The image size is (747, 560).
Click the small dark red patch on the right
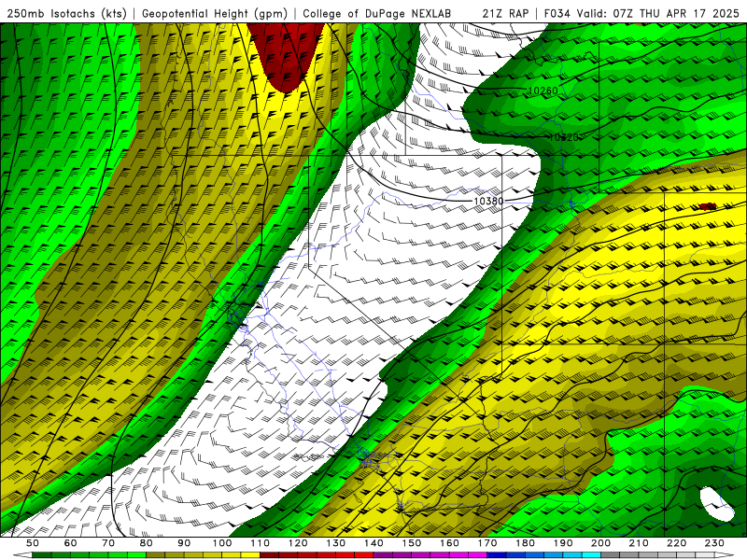[x=708, y=206]
